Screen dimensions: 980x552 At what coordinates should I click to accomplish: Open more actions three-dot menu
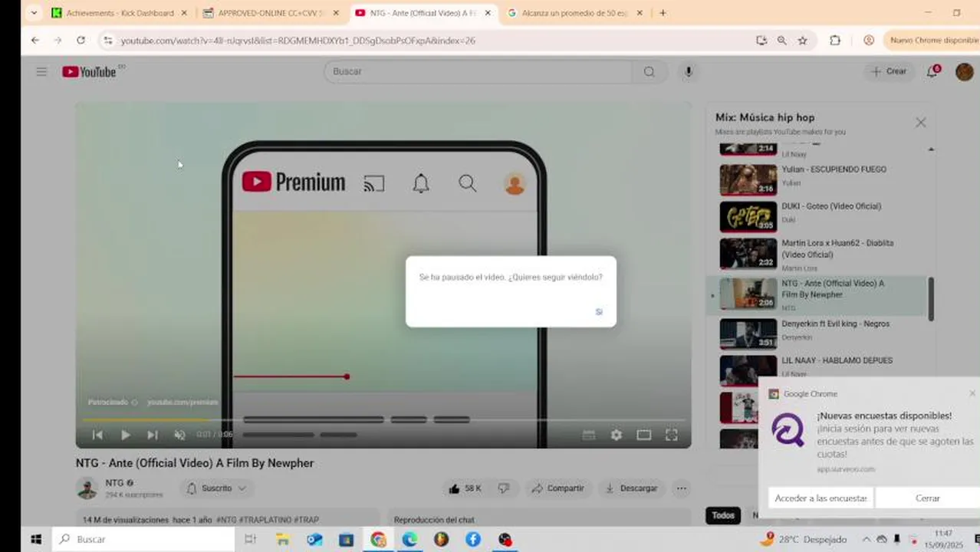[x=681, y=488]
